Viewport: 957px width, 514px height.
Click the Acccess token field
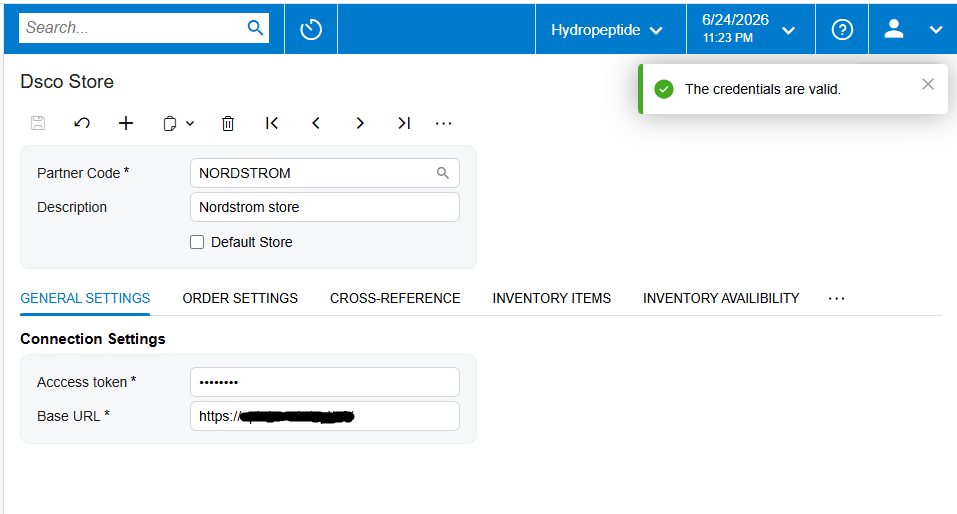[x=324, y=382]
